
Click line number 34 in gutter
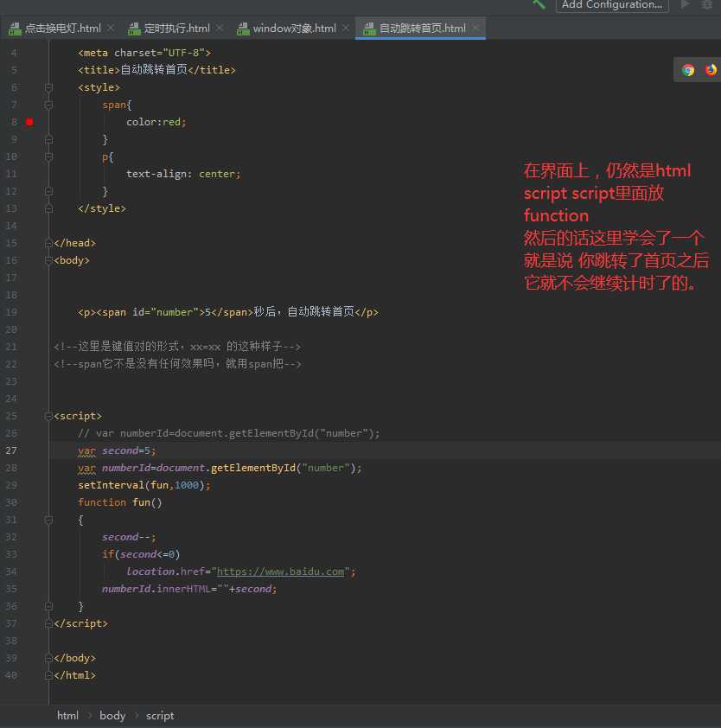coord(11,572)
